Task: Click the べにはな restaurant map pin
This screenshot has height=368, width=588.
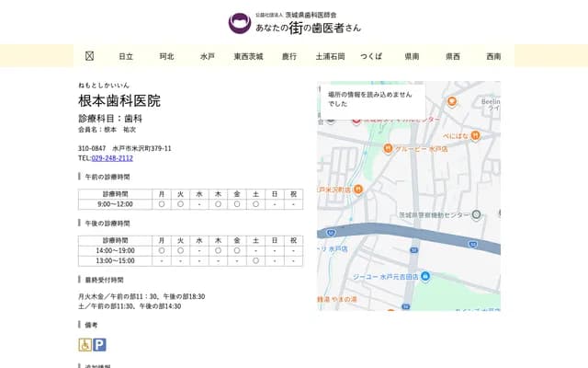Action: [475, 135]
